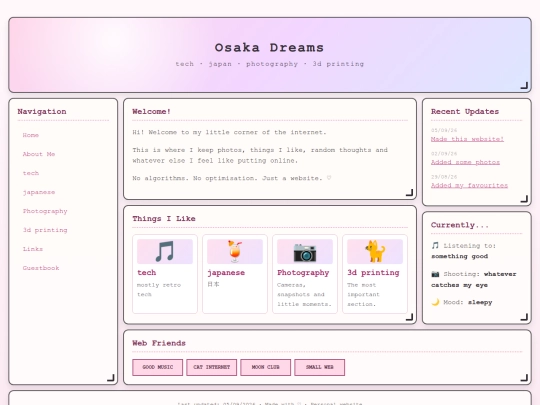Screen dimensions: 540x405
Task: Click the 'something good' listening text
Action: point(459,256)
